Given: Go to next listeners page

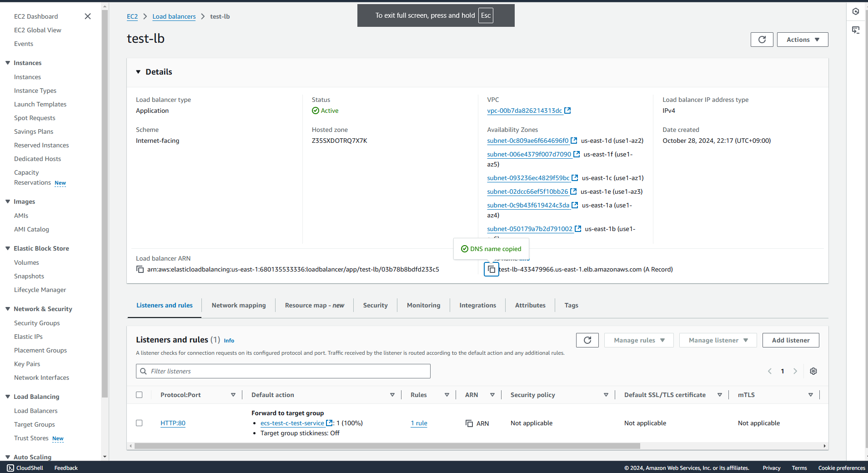Looking at the screenshot, I should click(795, 371).
